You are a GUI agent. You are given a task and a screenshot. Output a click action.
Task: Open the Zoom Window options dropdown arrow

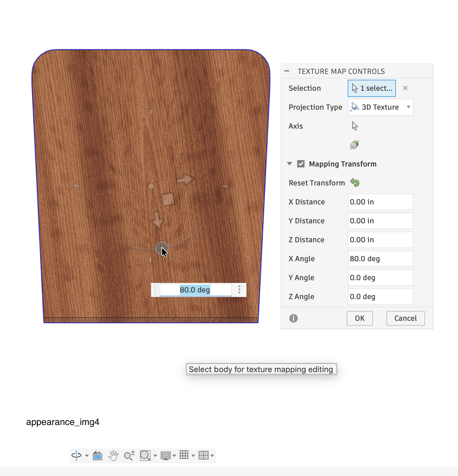[155, 456]
